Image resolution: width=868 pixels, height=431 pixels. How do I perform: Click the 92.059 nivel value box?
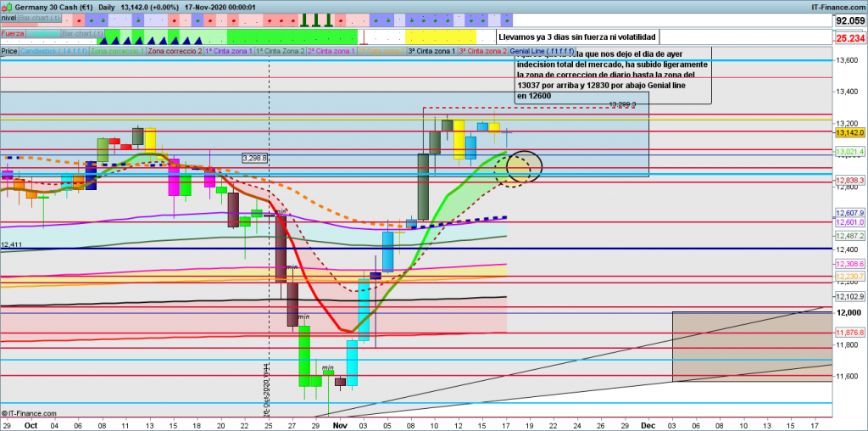point(849,20)
